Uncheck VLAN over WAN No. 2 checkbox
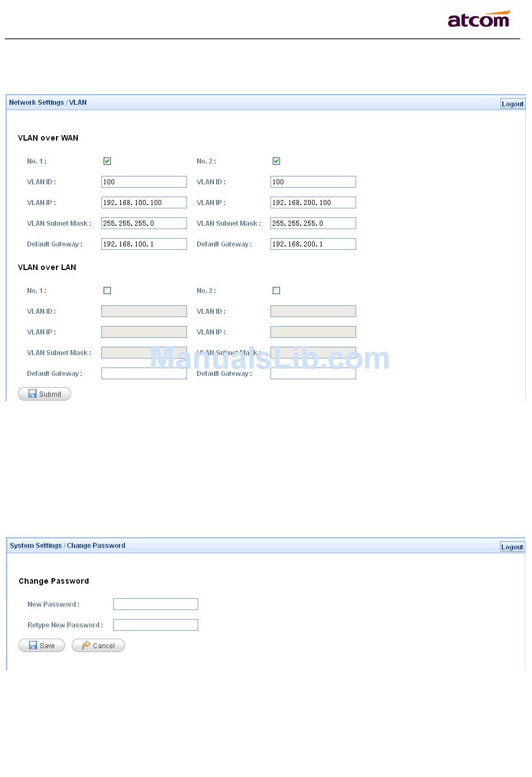 pos(277,161)
